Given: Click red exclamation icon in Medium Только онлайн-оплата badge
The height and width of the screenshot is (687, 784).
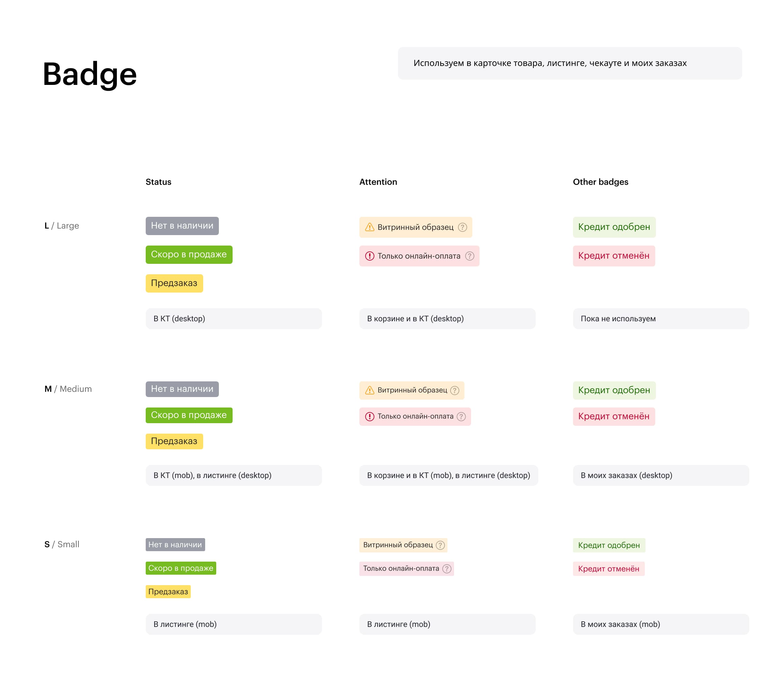Looking at the screenshot, I should (369, 417).
